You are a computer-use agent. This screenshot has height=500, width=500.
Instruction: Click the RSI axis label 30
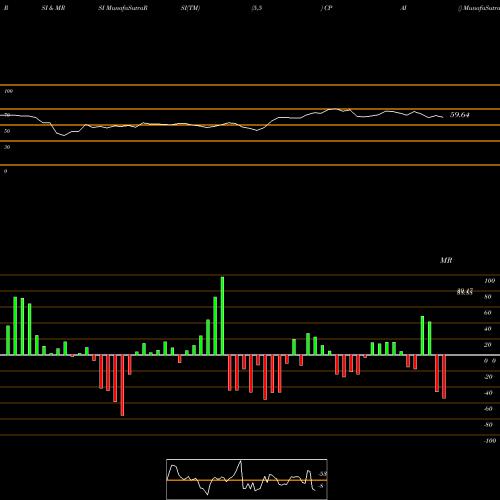[x=7, y=147]
